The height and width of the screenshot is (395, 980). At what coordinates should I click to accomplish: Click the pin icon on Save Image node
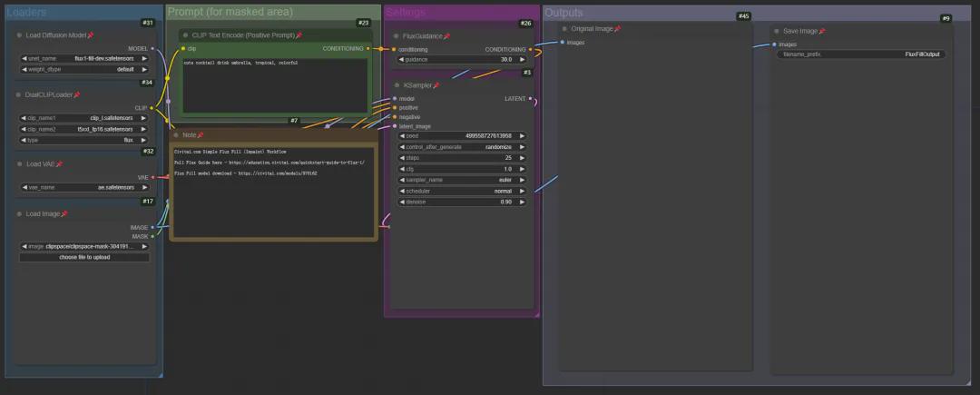click(x=822, y=31)
